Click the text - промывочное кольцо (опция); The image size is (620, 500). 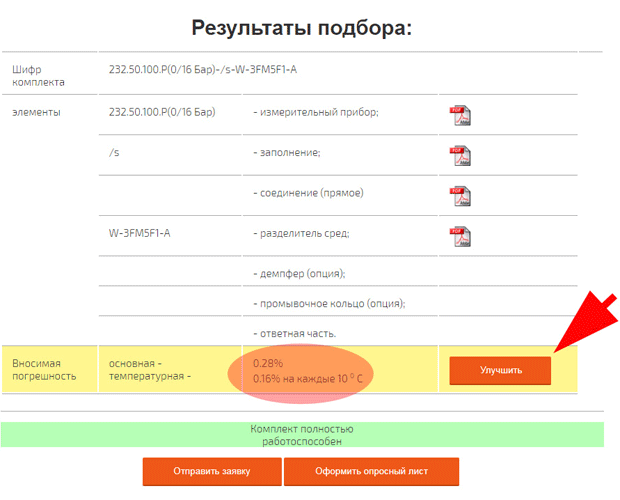[329, 304]
